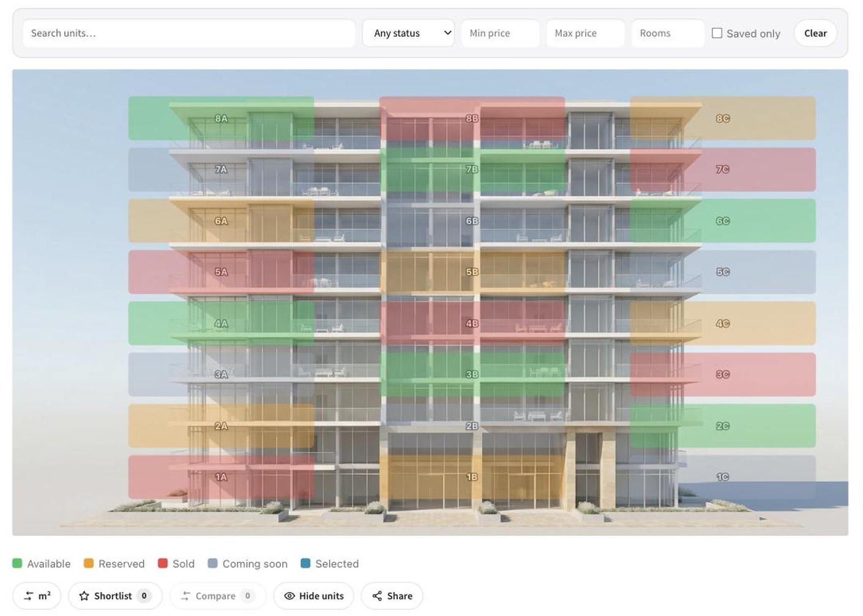863x616 pixels.
Task: Pick coming soon unit 1C
Action: point(723,477)
